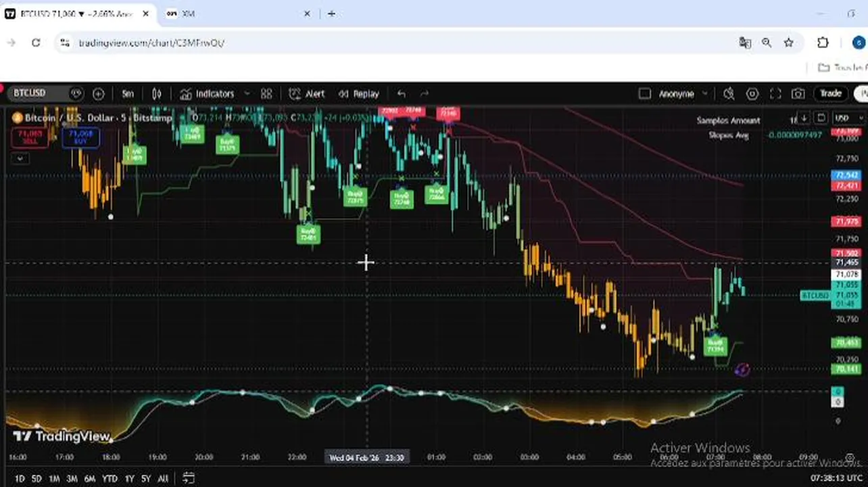Open the layout setup square icon
The image size is (868, 487).
[x=644, y=94]
